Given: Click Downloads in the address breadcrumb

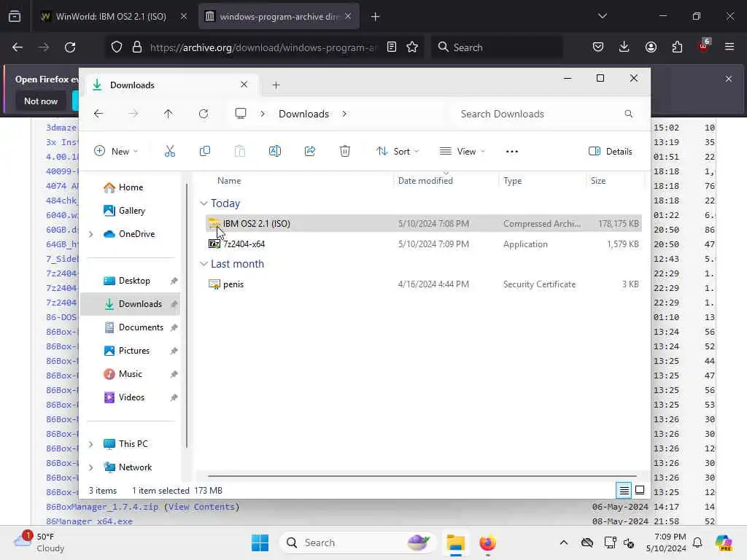Looking at the screenshot, I should click(303, 114).
